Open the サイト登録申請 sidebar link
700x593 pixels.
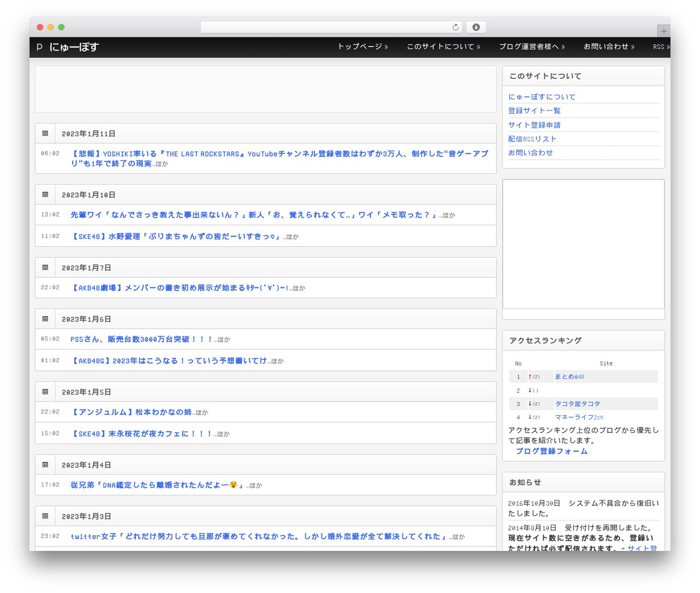point(534,125)
